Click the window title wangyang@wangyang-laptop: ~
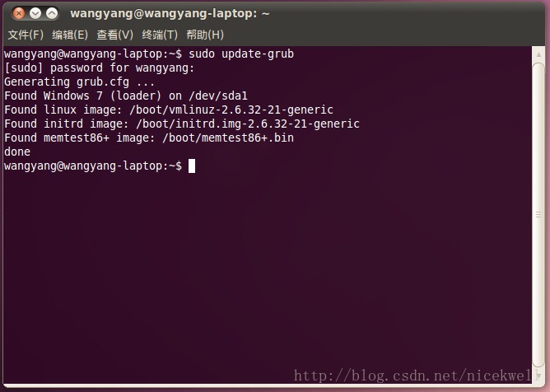This screenshot has width=550, height=392. point(170,14)
